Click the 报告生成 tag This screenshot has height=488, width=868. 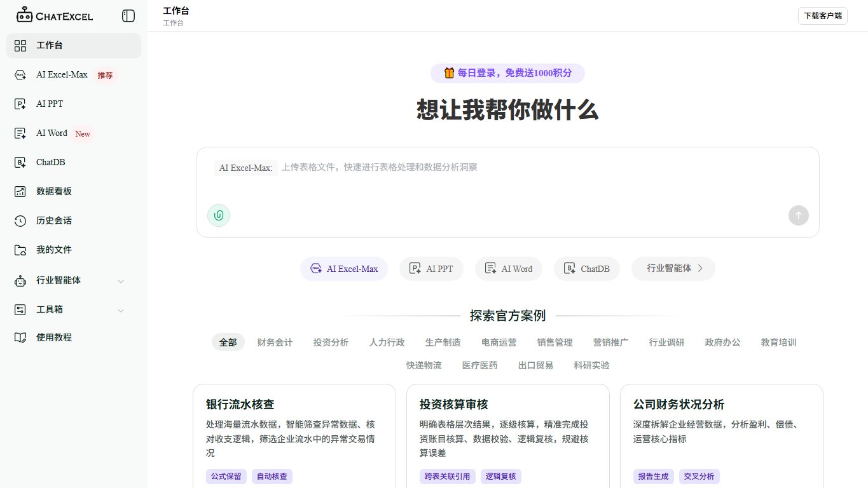654,477
